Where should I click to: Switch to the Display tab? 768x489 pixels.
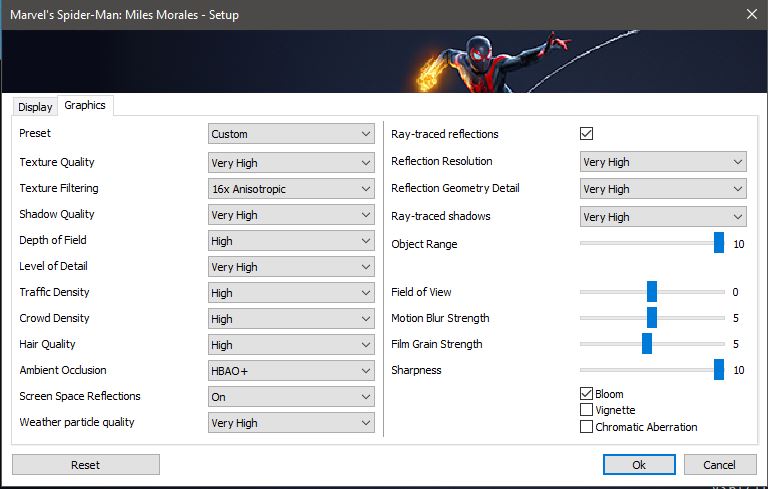coord(35,107)
